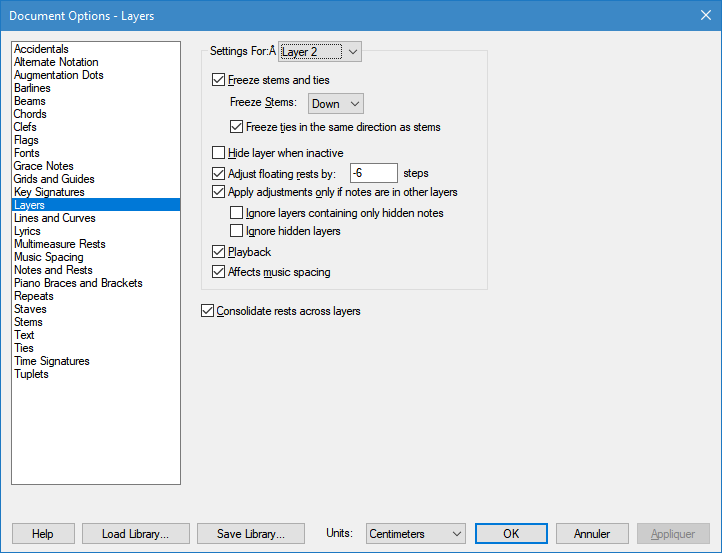This screenshot has height=553, width=722.
Task: Toggle Affects music spacing checkbox
Action: click(x=220, y=272)
